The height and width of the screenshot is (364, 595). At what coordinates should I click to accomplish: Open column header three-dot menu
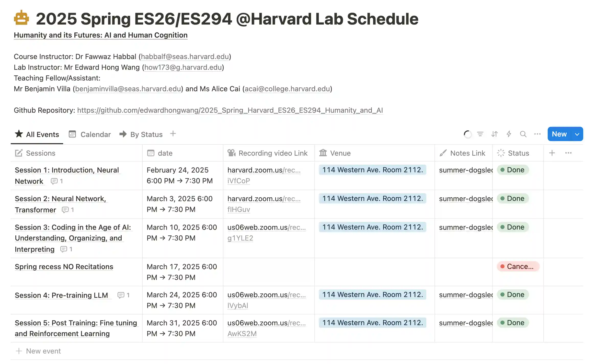pos(568,153)
